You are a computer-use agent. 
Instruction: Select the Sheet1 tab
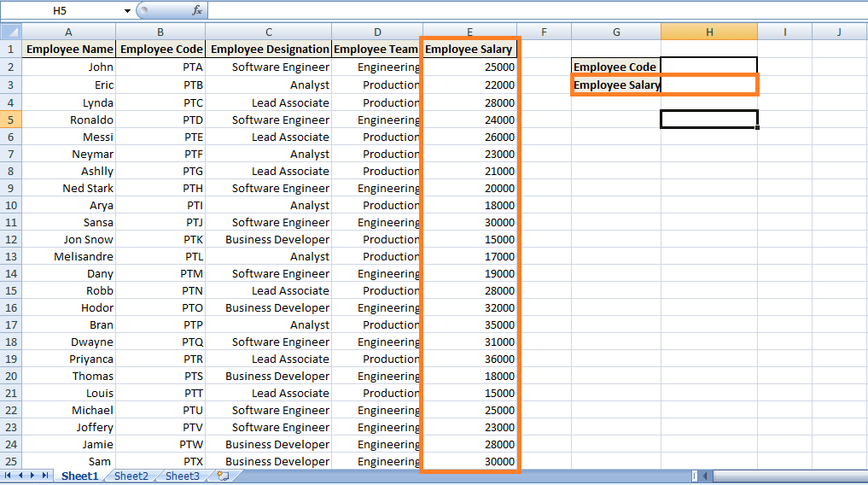79,476
